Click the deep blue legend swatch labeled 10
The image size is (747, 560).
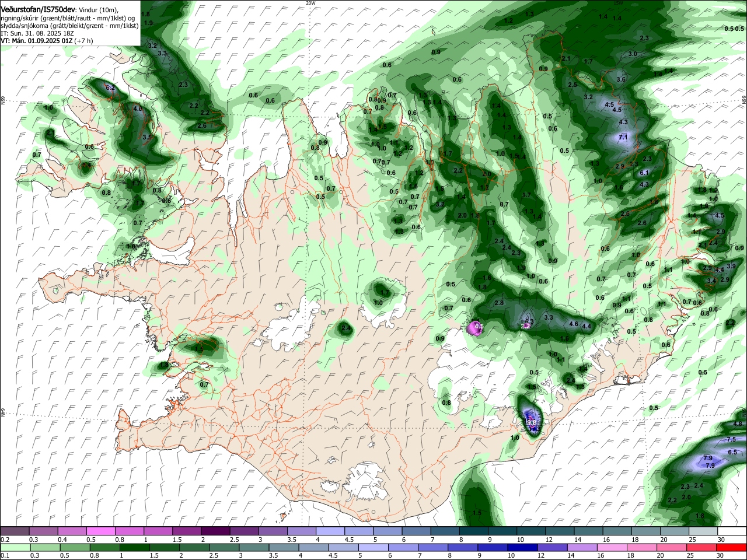522,547
